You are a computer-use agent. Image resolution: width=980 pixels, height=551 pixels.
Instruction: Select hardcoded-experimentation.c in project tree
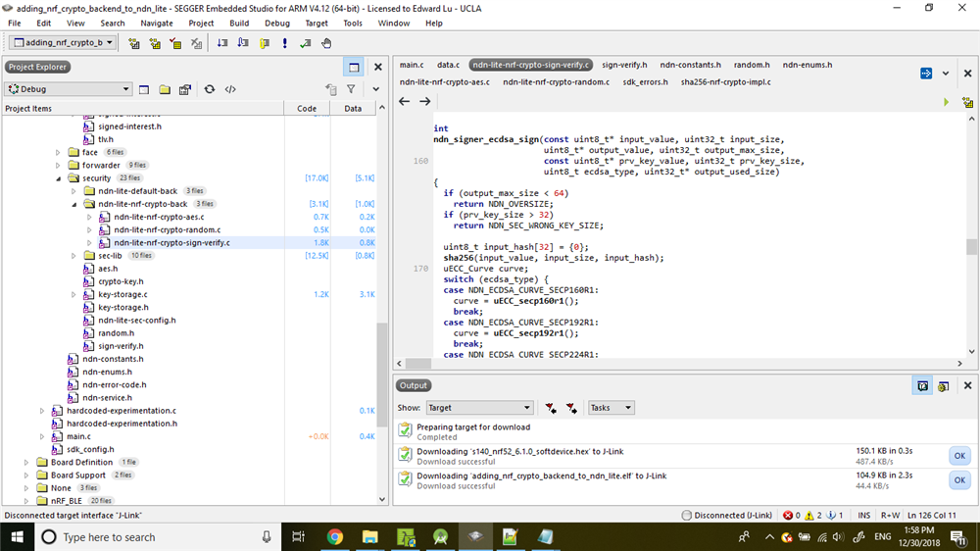point(122,411)
